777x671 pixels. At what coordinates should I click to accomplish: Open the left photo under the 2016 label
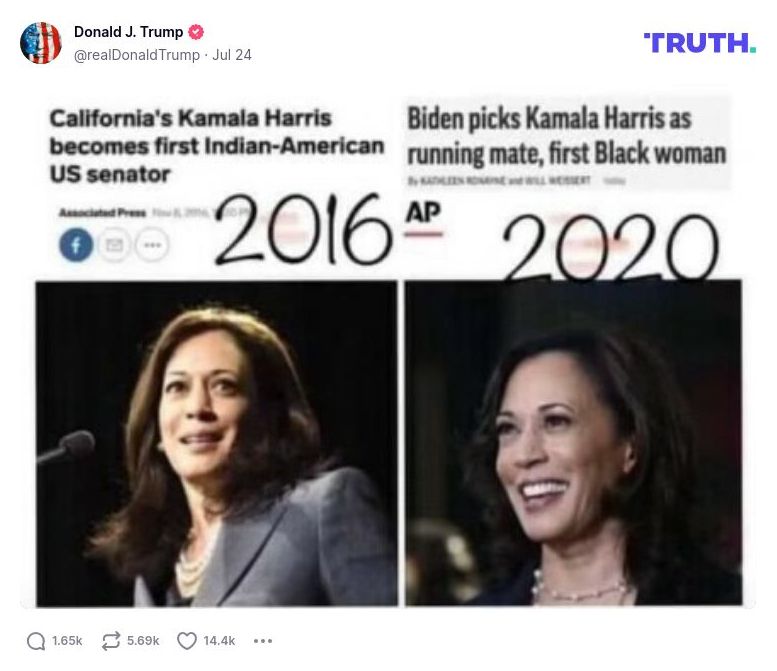pyautogui.click(x=216, y=444)
